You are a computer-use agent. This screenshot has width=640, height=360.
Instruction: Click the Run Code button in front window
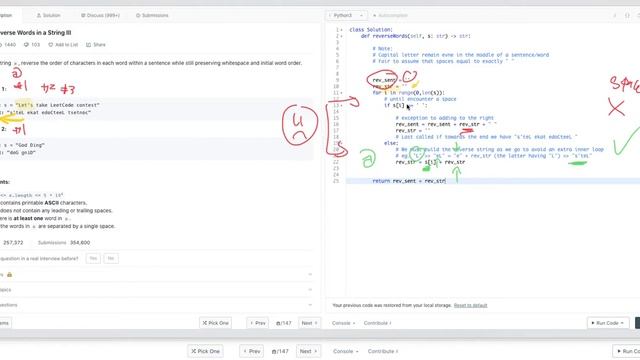pos(608,323)
